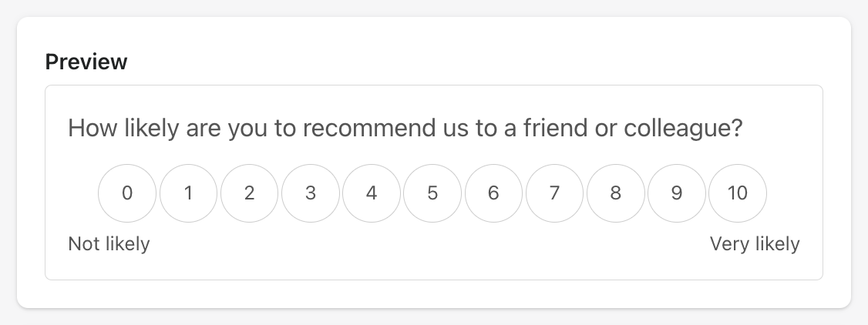Screen dimensions: 868x325
Task: Click empty space between the two scale labels
Action: [x=432, y=245]
